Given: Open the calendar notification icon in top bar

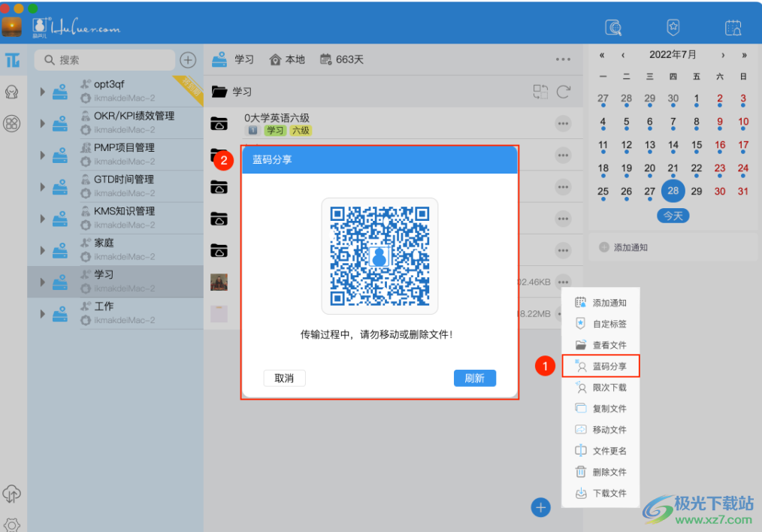Looking at the screenshot, I should point(733,28).
